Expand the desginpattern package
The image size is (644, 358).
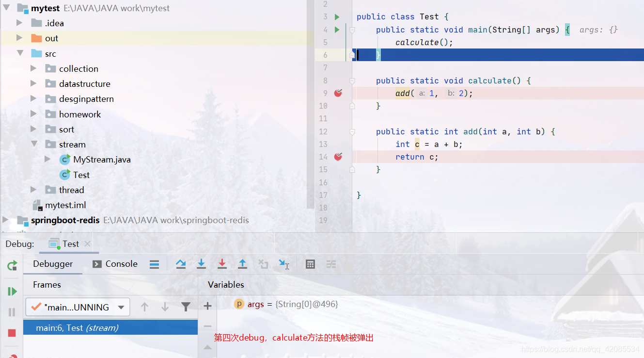click(x=33, y=98)
